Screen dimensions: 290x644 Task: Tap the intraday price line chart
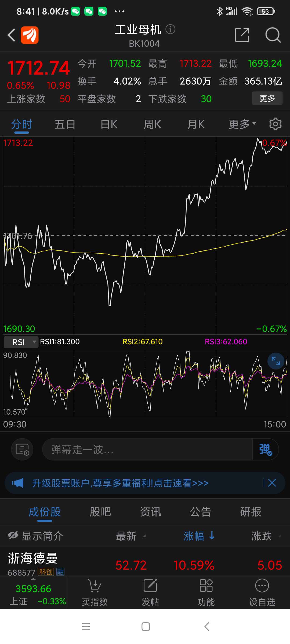tap(145, 235)
